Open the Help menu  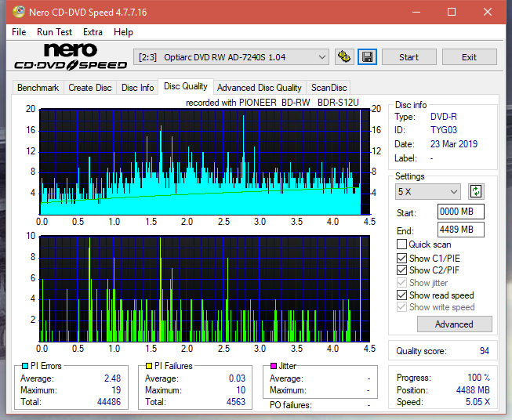[123, 32]
